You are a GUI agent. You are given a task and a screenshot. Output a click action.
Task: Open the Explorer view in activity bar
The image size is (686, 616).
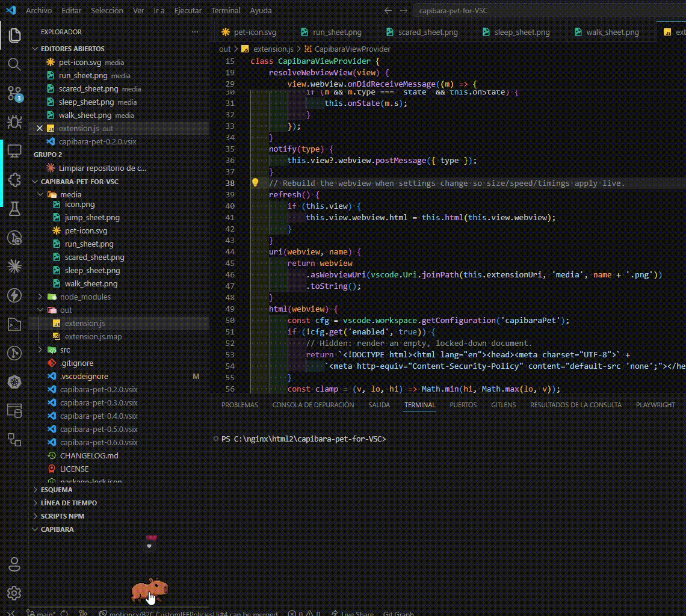coord(14,35)
